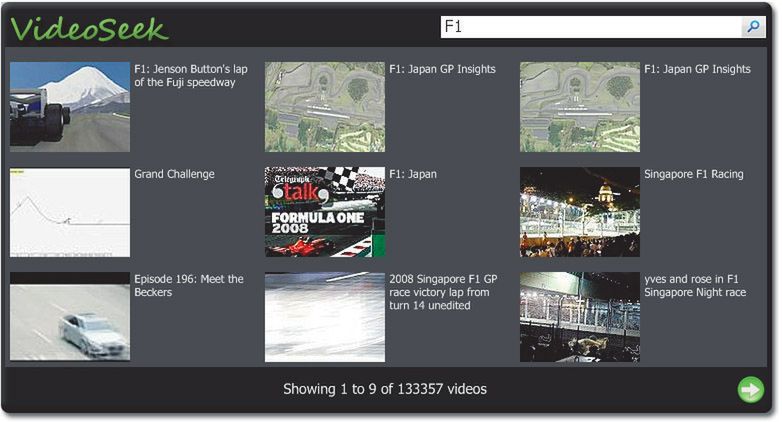The image size is (782, 422).
Task: Select title "Grand Challenge"
Action: pos(175,174)
